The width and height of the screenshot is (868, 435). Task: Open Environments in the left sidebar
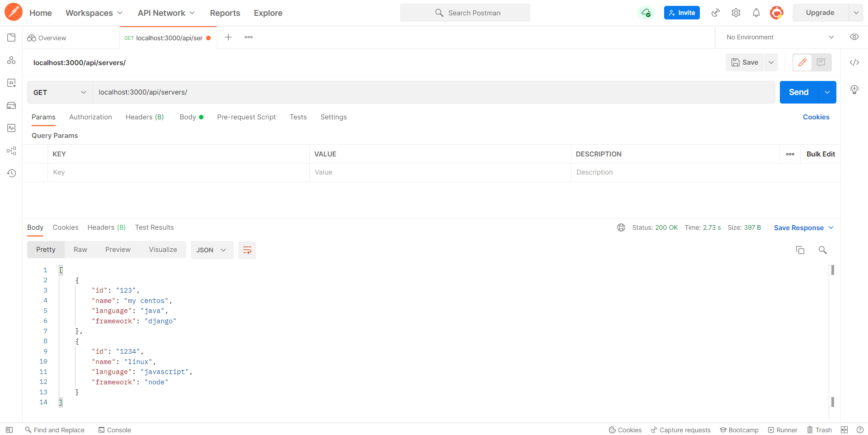click(x=11, y=83)
